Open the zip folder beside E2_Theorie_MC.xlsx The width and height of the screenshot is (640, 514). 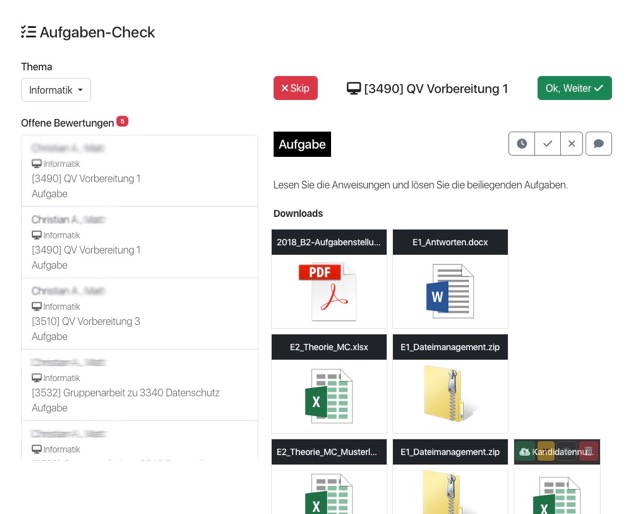[x=450, y=396]
